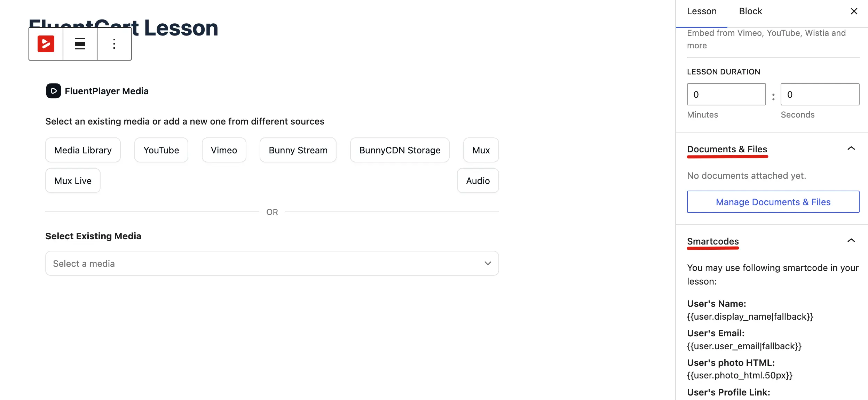Click the FluentPlayer Media logo icon
The width and height of the screenshot is (868, 400).
[x=54, y=91]
